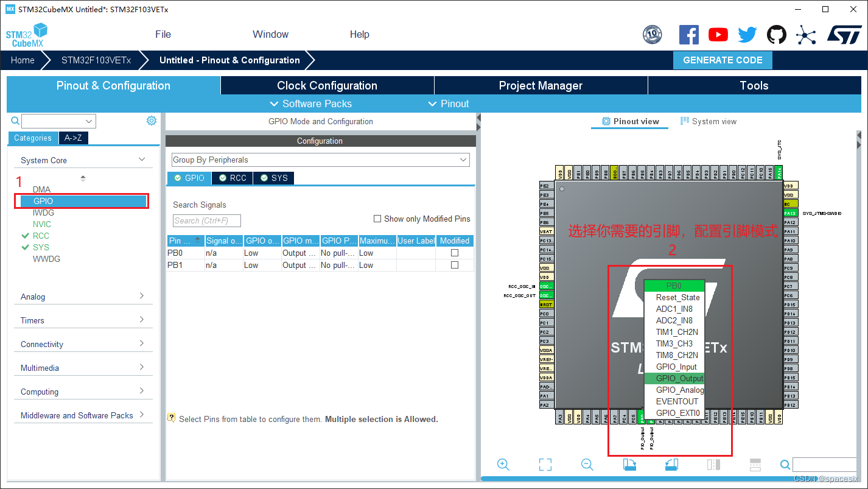Open the Window menu
868x489 pixels.
pos(271,34)
